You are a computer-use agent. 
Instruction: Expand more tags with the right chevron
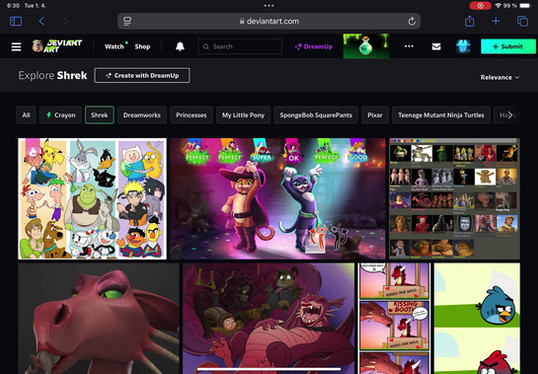point(510,115)
